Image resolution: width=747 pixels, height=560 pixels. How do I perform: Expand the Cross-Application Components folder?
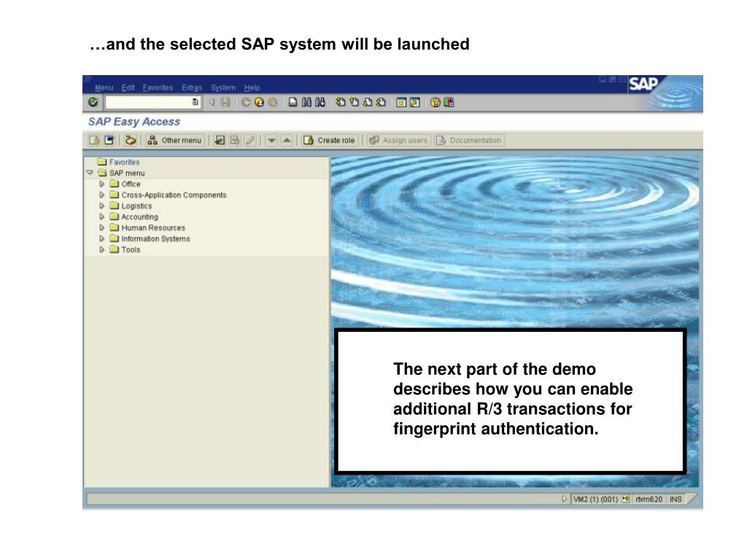coord(101,194)
